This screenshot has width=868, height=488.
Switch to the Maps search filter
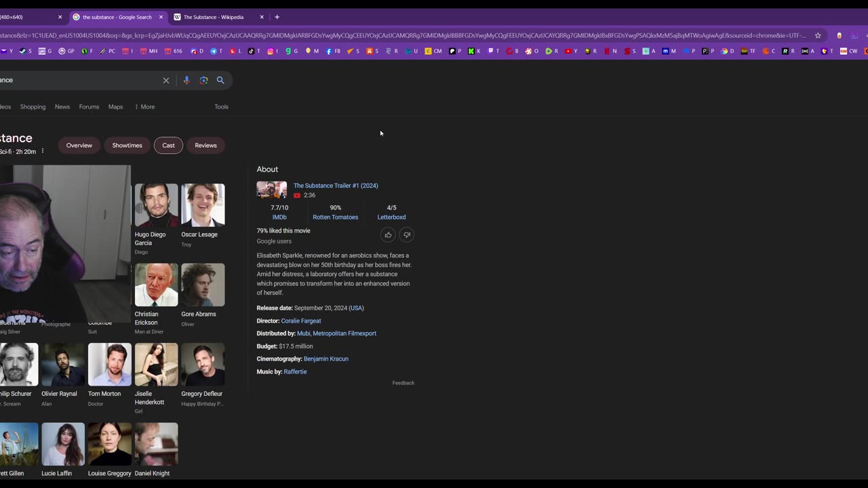coord(116,106)
